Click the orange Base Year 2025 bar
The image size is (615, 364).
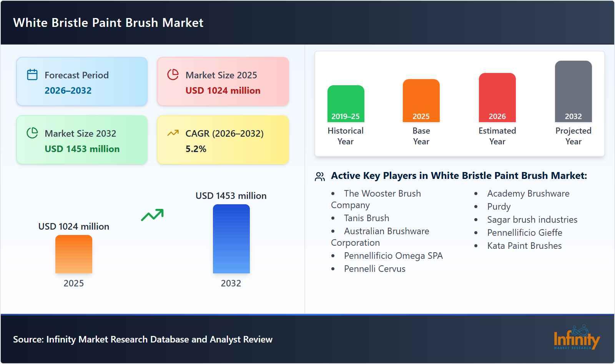pos(421,100)
